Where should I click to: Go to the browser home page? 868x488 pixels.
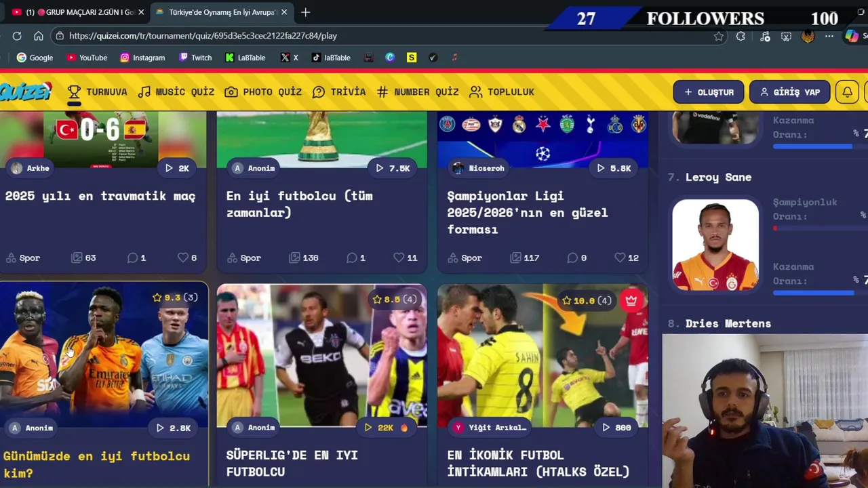(39, 36)
